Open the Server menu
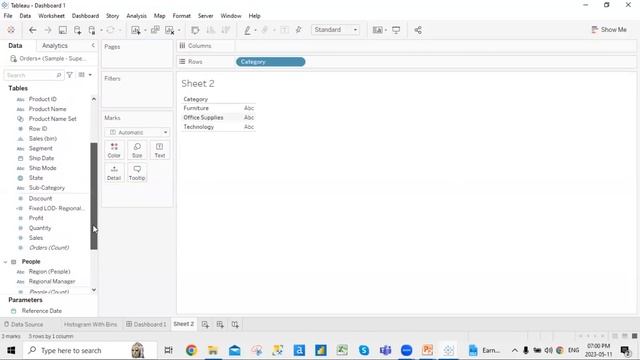640x360 pixels. pyautogui.click(x=205, y=16)
